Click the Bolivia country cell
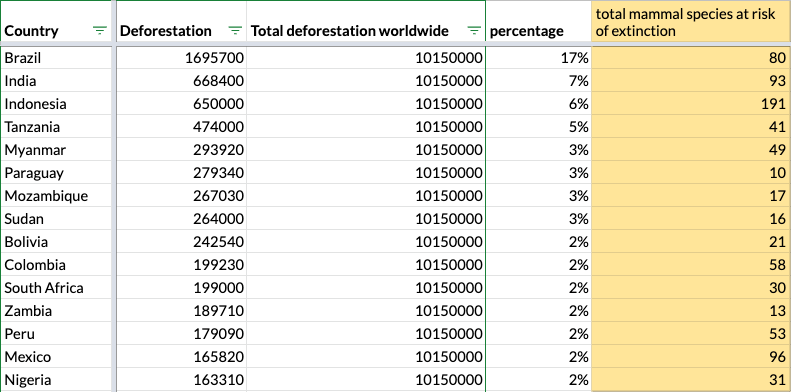Image resolution: width=791 pixels, height=392 pixels. click(x=55, y=241)
